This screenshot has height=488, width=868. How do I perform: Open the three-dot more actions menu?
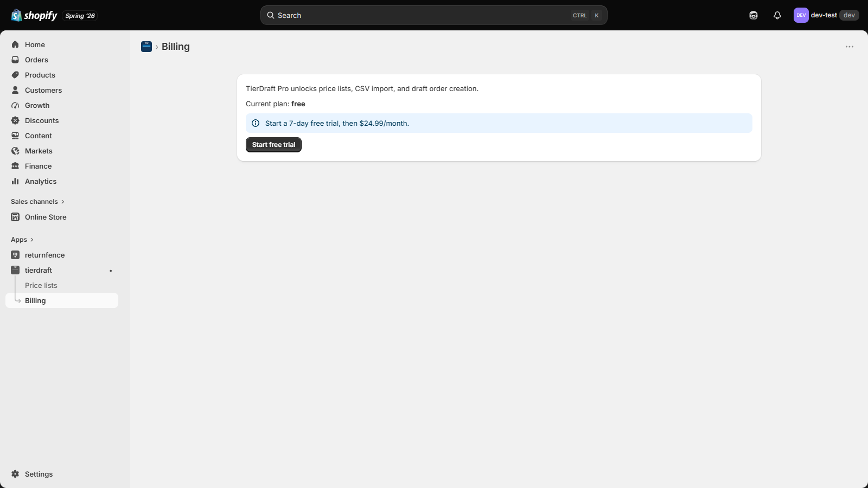pos(850,47)
